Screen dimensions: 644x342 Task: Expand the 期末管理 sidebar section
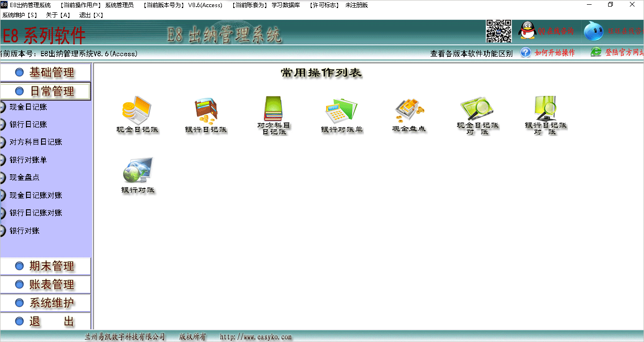click(45, 266)
